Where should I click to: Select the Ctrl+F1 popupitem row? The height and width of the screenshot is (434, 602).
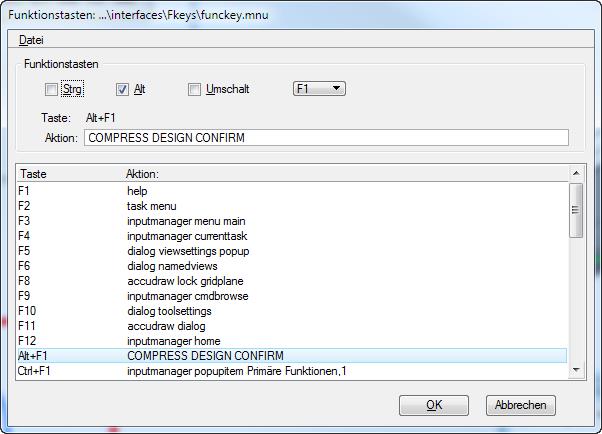[292, 371]
